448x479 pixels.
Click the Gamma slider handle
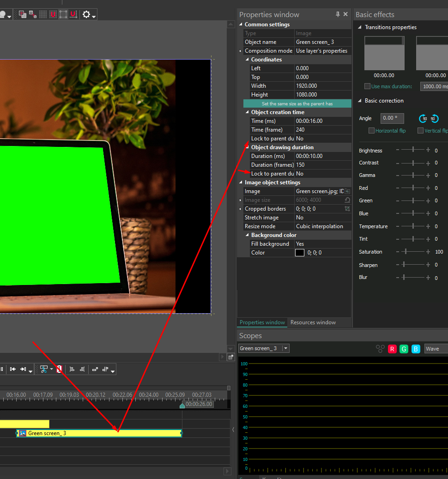[x=413, y=175]
